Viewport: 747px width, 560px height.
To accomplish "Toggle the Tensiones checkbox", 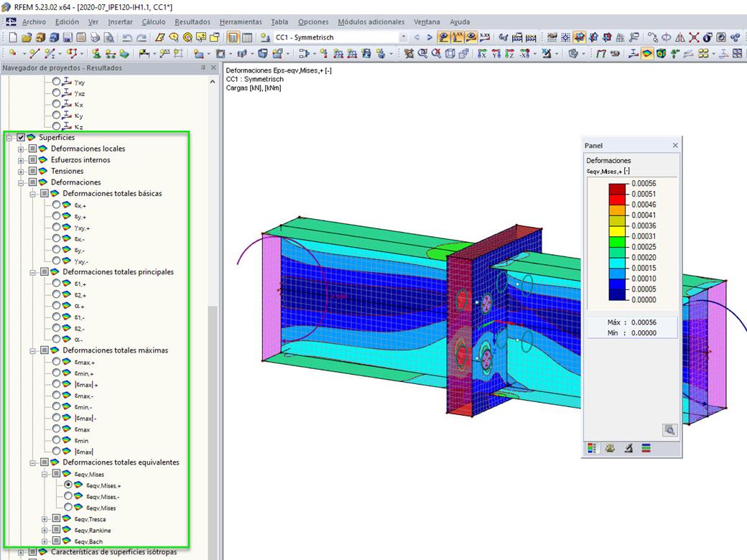I will click(32, 171).
